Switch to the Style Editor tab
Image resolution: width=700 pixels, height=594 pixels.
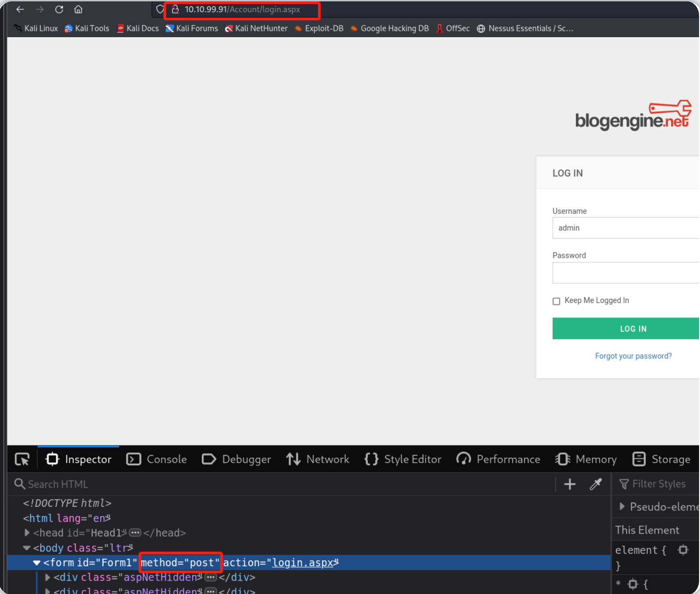(x=403, y=459)
